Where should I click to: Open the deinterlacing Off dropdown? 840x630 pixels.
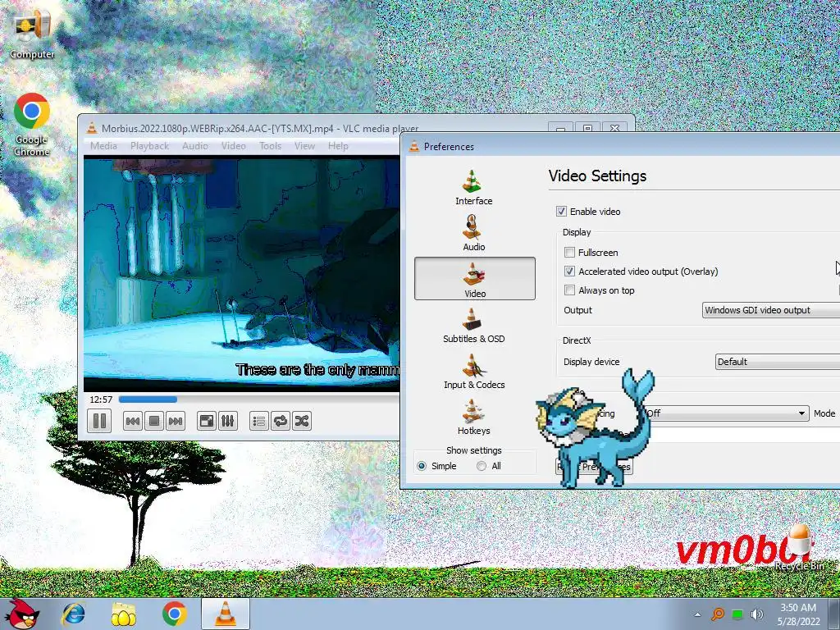(x=726, y=413)
